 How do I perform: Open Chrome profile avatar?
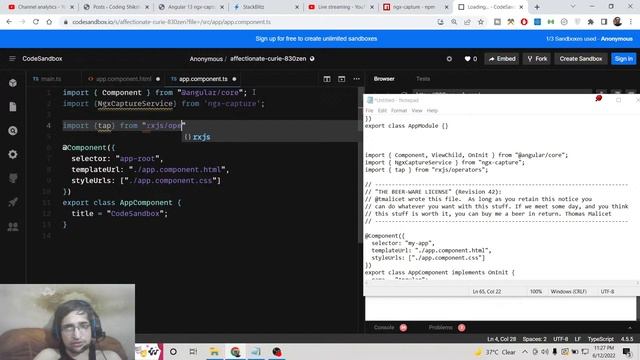[617, 22]
